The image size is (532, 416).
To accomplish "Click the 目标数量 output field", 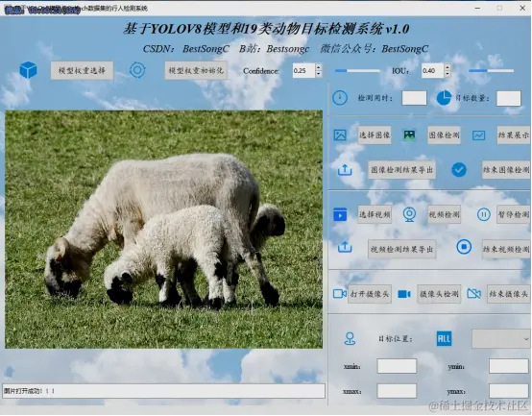I will coord(508,98).
